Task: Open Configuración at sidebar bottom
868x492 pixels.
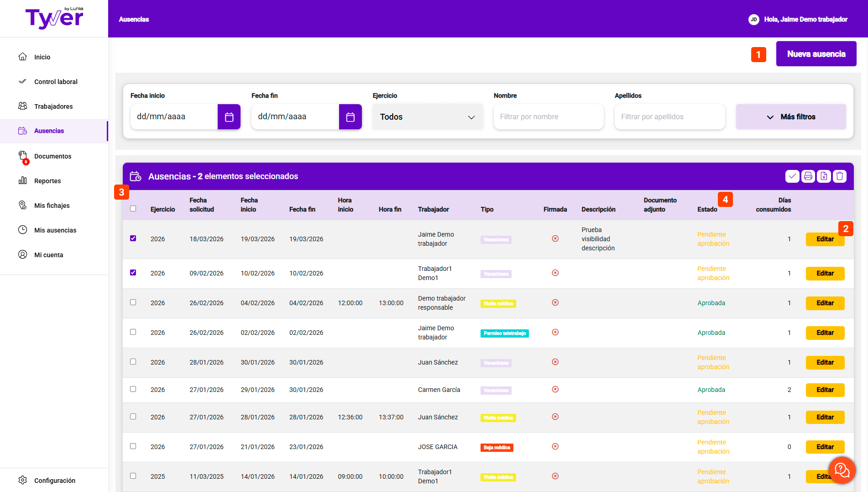Action: click(54, 481)
